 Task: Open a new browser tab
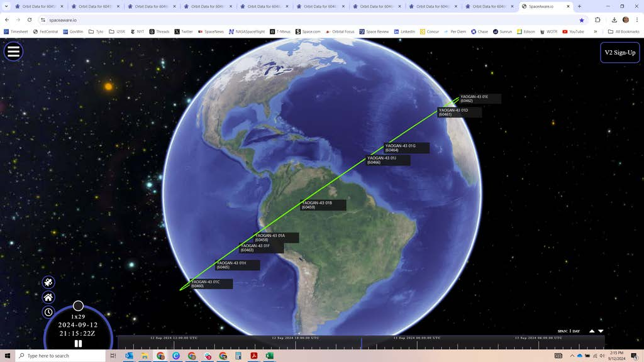point(579,6)
